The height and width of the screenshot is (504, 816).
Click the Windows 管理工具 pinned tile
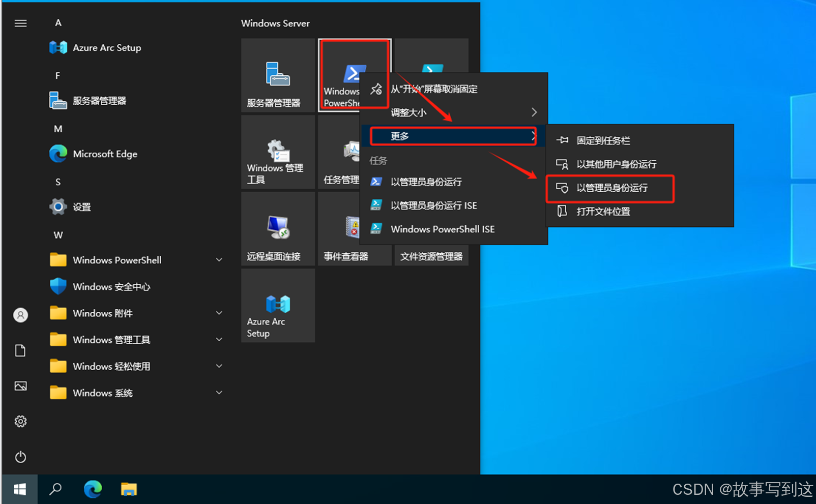[278, 152]
